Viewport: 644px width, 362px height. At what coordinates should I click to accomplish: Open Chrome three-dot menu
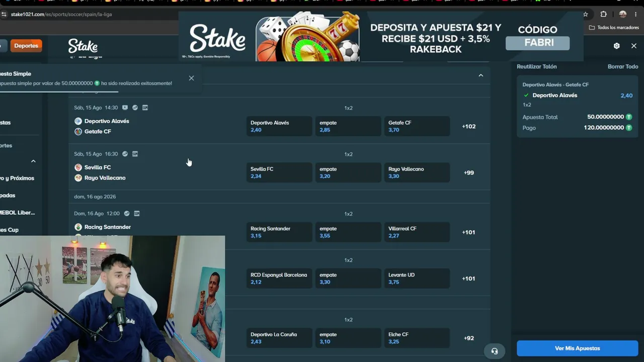[x=636, y=14]
